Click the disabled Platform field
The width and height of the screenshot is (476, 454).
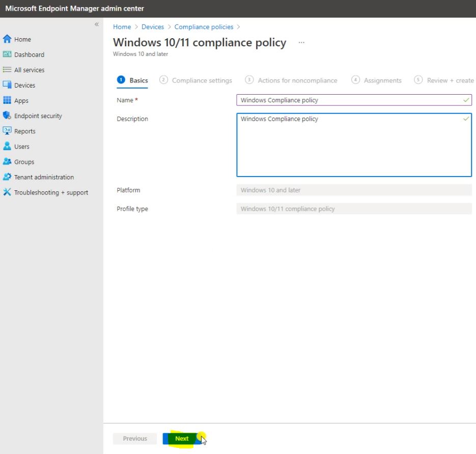tap(354, 190)
